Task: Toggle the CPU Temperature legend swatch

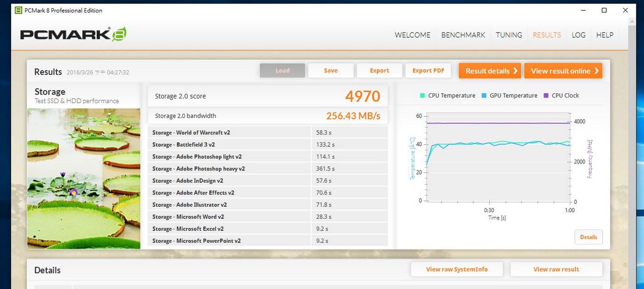Action: [422, 96]
